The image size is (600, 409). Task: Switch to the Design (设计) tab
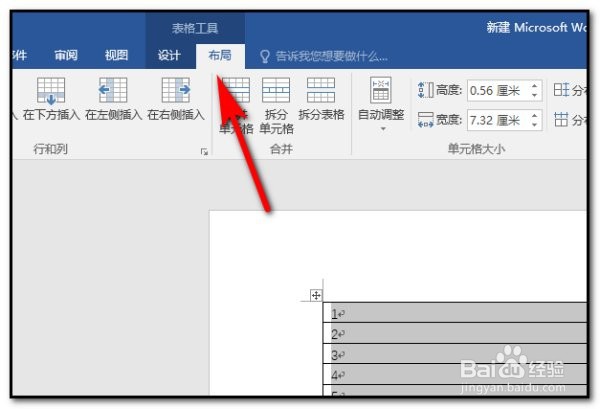pyautogui.click(x=169, y=55)
